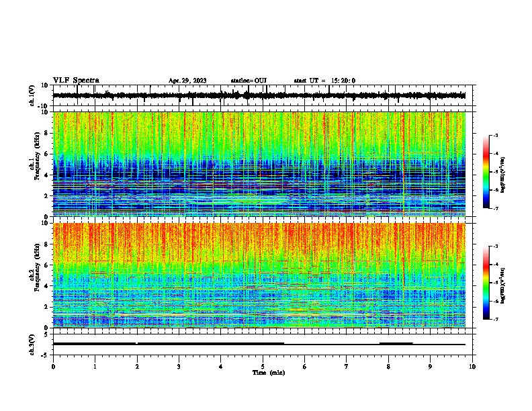Viewport: 532px width, 411px height.
Task: Click the time axis tick label "1"
Action: click(95, 367)
